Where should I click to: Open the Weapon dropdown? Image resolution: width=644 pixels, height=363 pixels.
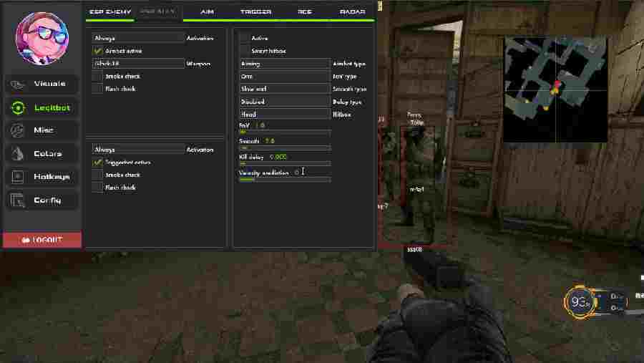click(x=138, y=64)
